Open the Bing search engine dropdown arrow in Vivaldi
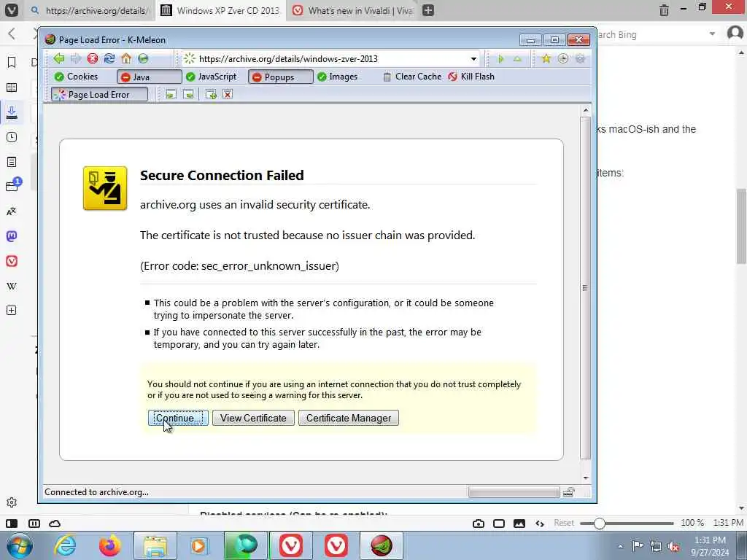Viewport: 747px width, 560px height. (x=712, y=34)
